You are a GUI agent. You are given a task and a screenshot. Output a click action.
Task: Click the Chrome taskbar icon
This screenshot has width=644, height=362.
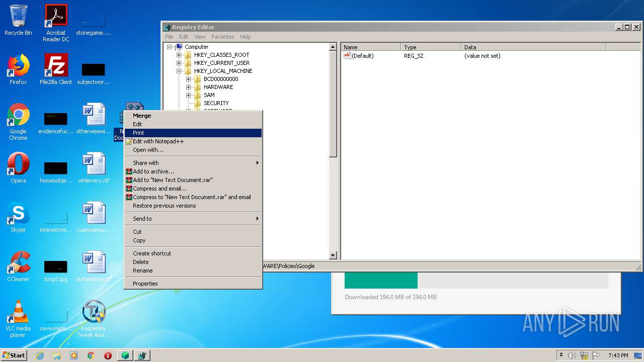point(91,355)
